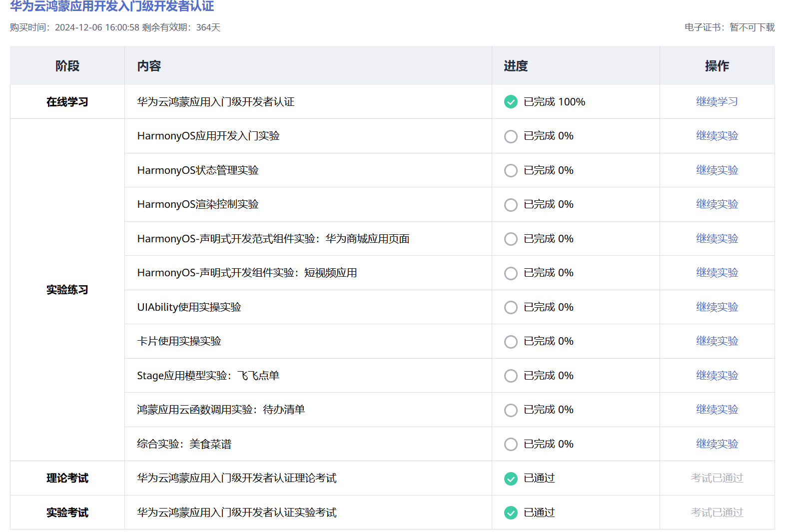The height and width of the screenshot is (532, 809).
Task: Click 已完成 0% text in 美食菜谱 row
Action: tap(548, 444)
